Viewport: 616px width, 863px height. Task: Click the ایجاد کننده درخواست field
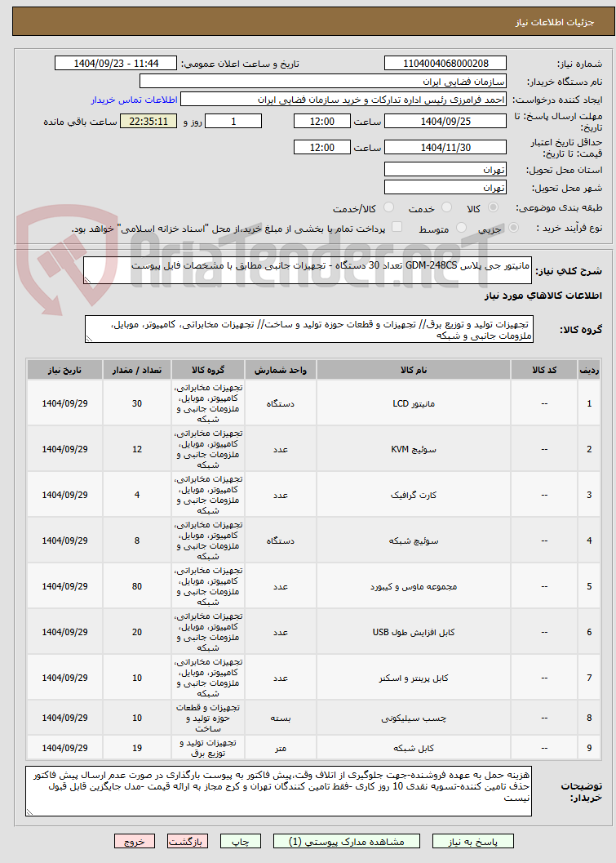point(343,100)
